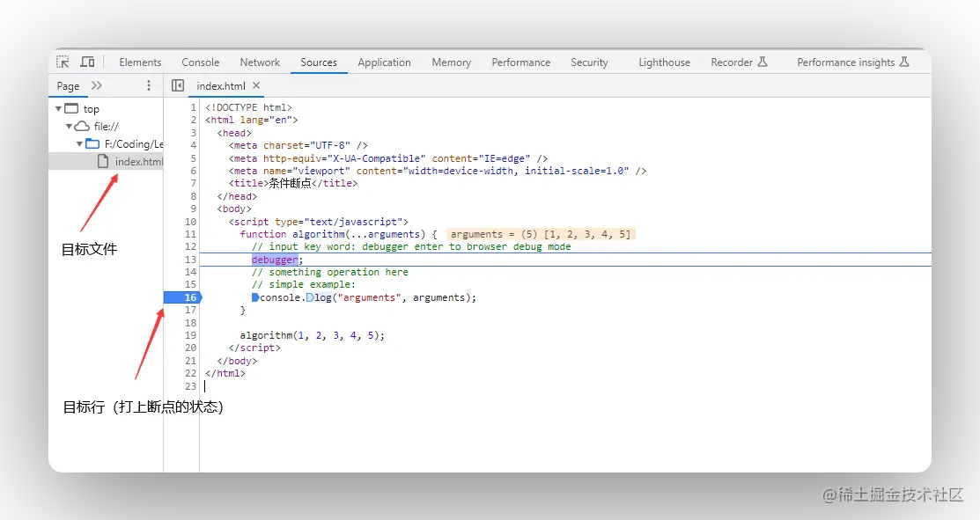Click the "// something operation here" comment
The width and height of the screenshot is (980, 520).
click(330, 272)
